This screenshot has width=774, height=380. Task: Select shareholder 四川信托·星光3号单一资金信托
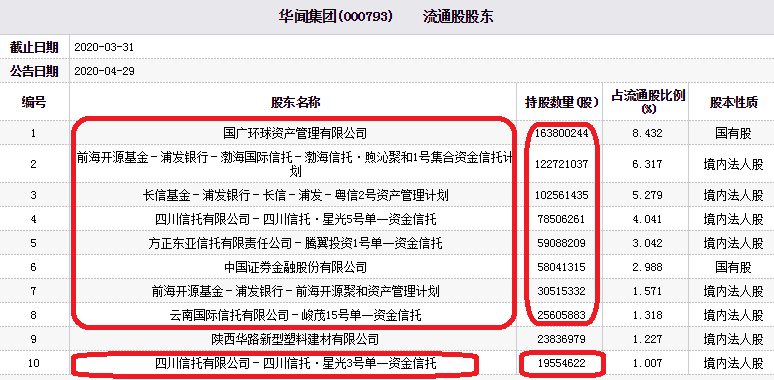(295, 364)
